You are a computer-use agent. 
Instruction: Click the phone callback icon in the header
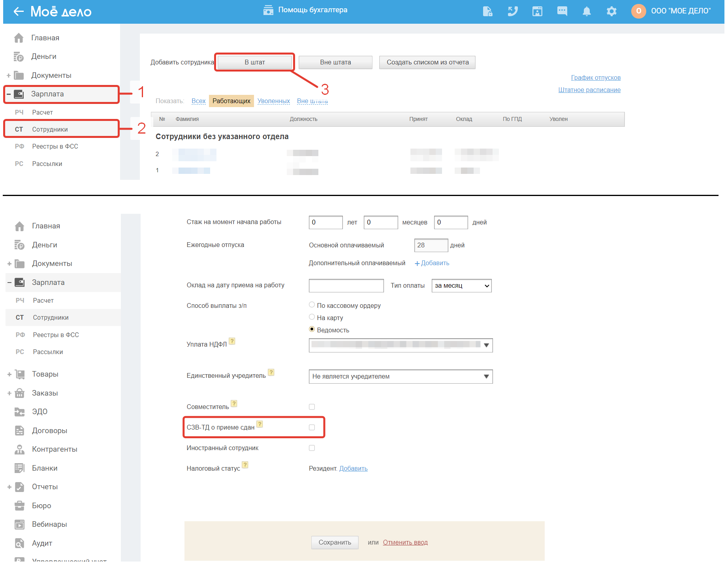[513, 11]
